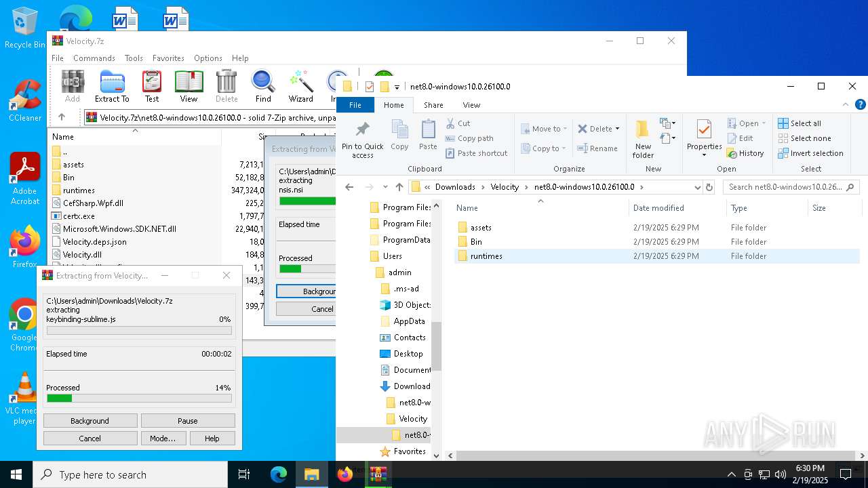Click the Delete icon in WinRAR toolbar
The width and height of the screenshot is (868, 488).
point(226,86)
